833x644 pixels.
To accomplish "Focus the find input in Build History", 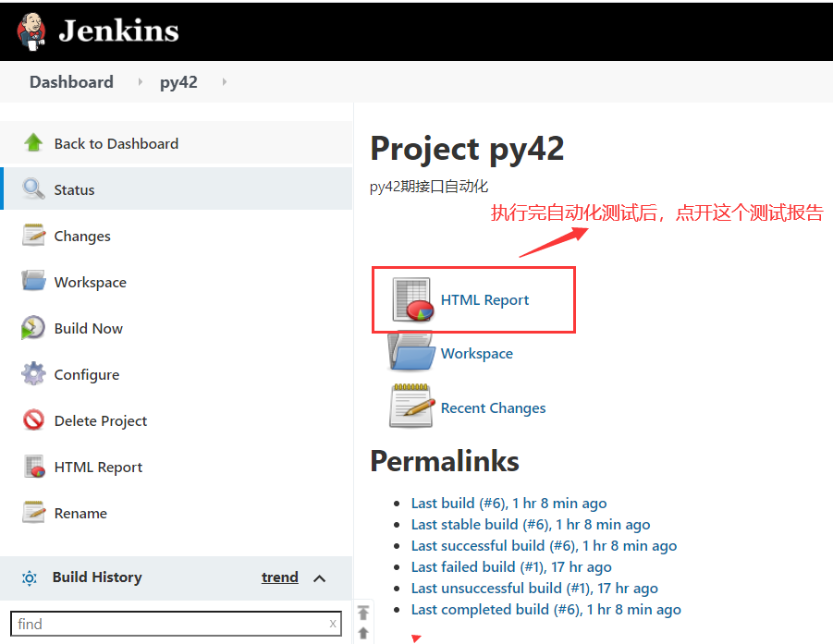I will coord(176,624).
